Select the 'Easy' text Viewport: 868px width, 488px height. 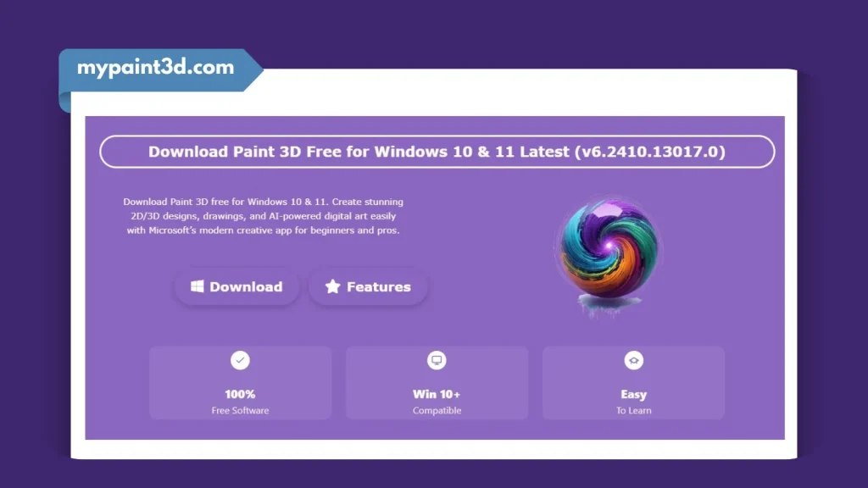pyautogui.click(x=634, y=395)
